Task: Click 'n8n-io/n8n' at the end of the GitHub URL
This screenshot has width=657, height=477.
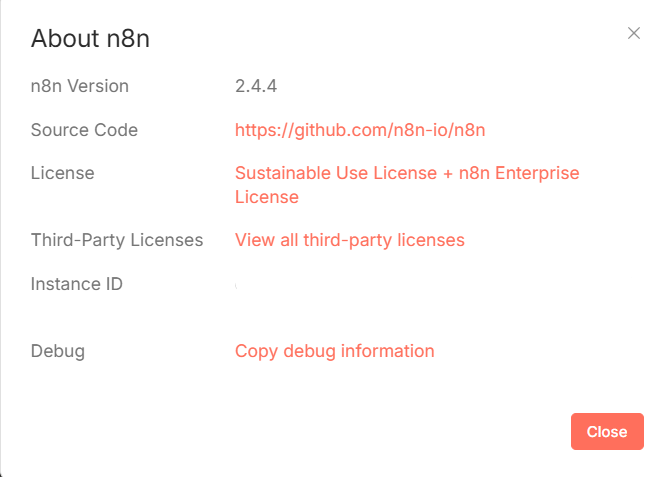Action: tap(440, 130)
